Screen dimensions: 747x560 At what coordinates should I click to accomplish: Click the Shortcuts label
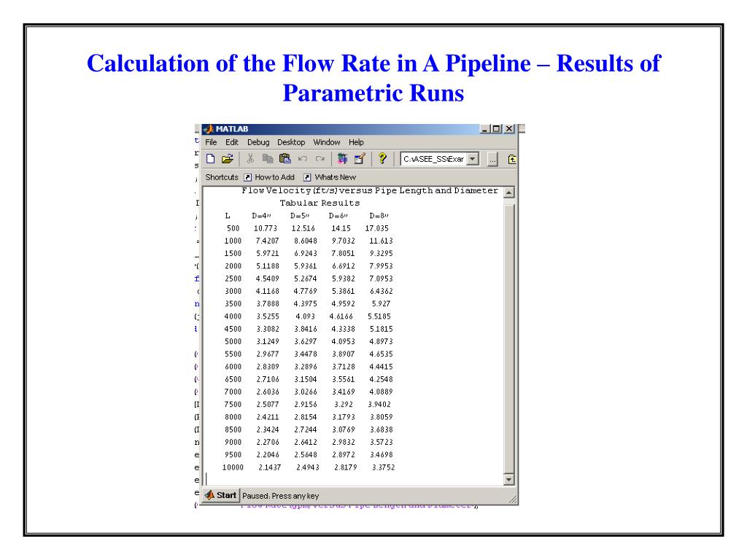point(222,177)
